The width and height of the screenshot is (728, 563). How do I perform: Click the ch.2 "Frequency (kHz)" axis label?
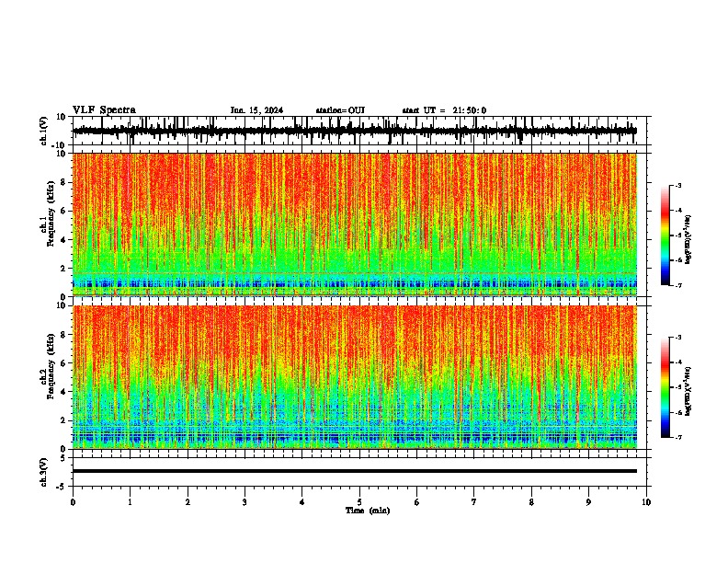[x=51, y=366]
